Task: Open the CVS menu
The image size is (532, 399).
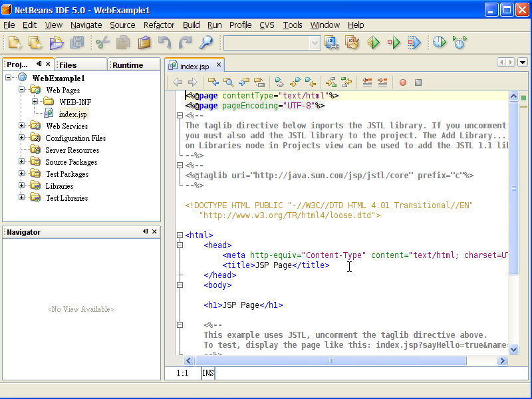Action: pos(267,25)
